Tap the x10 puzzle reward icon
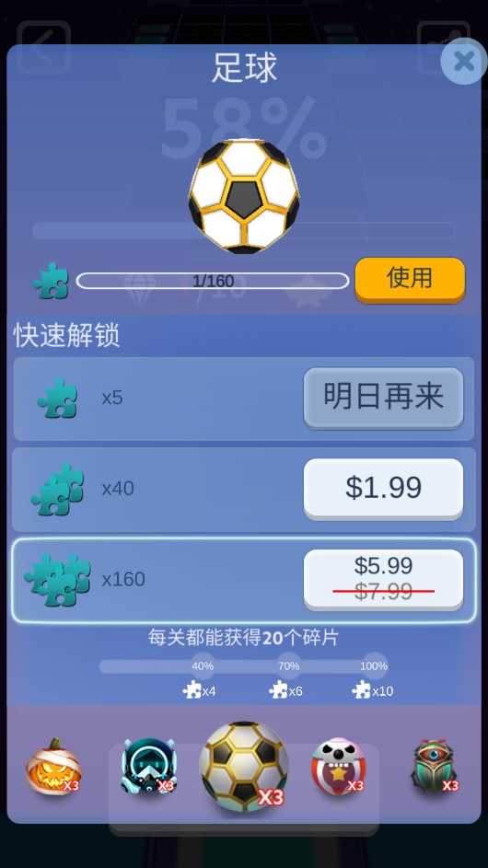This screenshot has height=868, width=488. click(361, 690)
